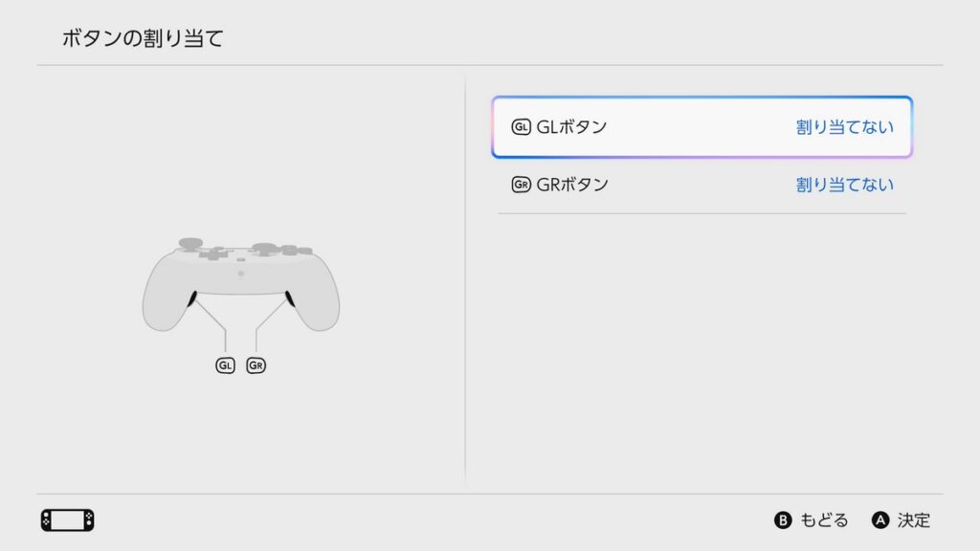980x551 pixels.
Task: Click the home indicator on controller image
Action: [x=240, y=274]
